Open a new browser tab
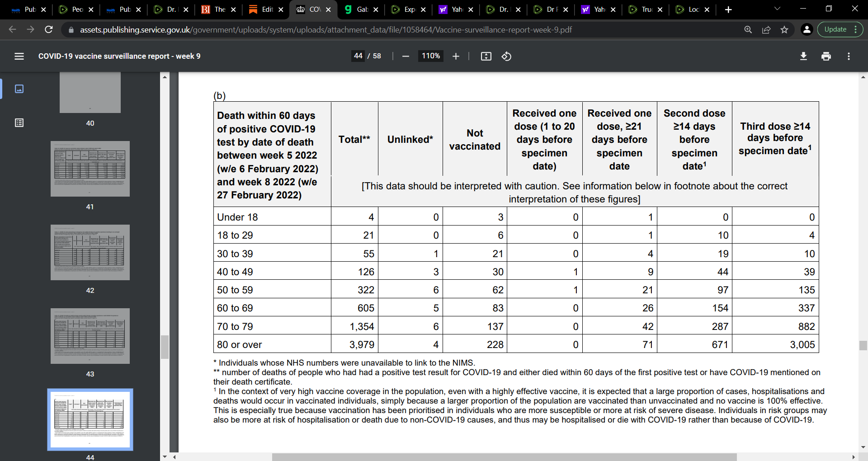 click(728, 9)
